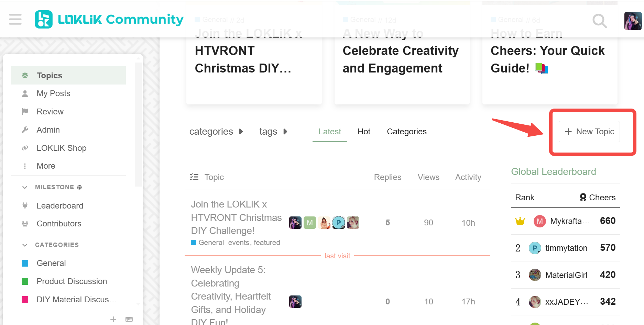The image size is (644, 325).
Task: Click the gold crown rank icon
Action: tap(520, 221)
